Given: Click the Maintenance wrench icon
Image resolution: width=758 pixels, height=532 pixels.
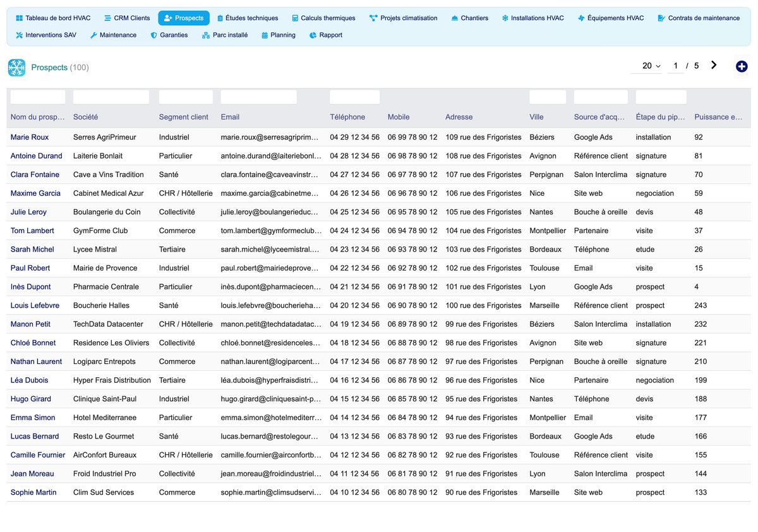Looking at the screenshot, I should pyautogui.click(x=93, y=35).
